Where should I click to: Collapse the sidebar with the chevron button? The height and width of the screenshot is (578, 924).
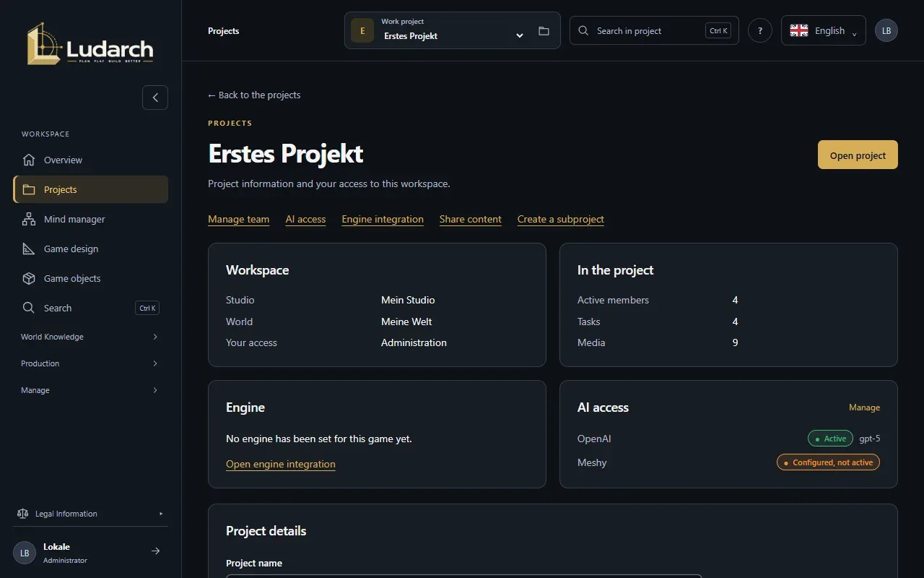[155, 98]
